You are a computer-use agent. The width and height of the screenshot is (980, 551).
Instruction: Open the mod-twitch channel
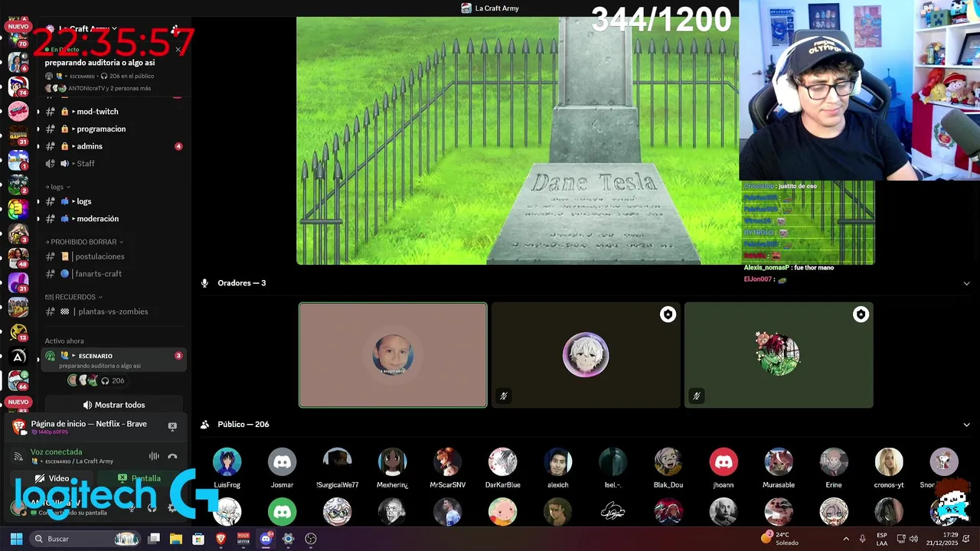click(115, 112)
